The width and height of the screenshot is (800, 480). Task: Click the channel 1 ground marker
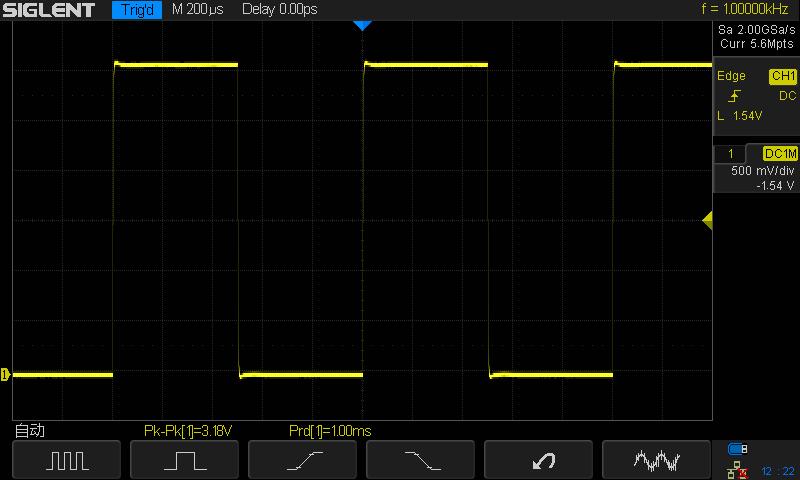coord(5,374)
